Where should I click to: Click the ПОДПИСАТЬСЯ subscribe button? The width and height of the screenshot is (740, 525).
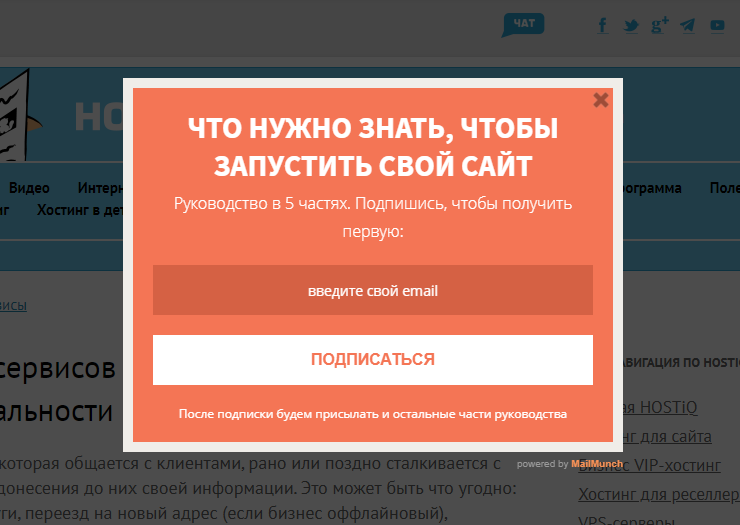[373, 360]
